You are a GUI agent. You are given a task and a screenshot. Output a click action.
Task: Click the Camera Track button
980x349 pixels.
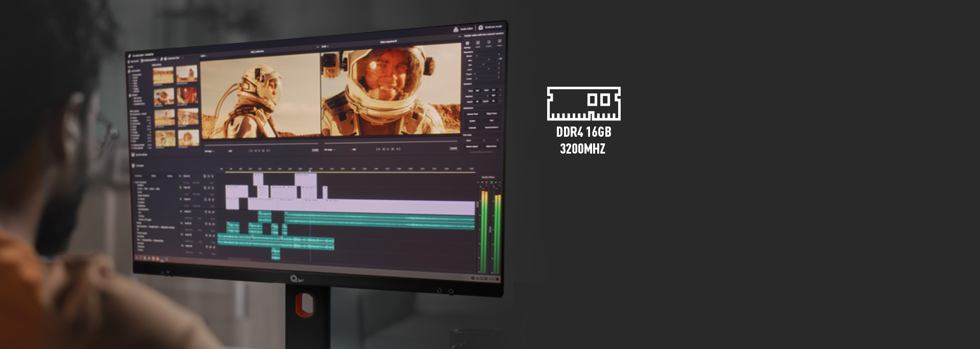tap(473, 114)
